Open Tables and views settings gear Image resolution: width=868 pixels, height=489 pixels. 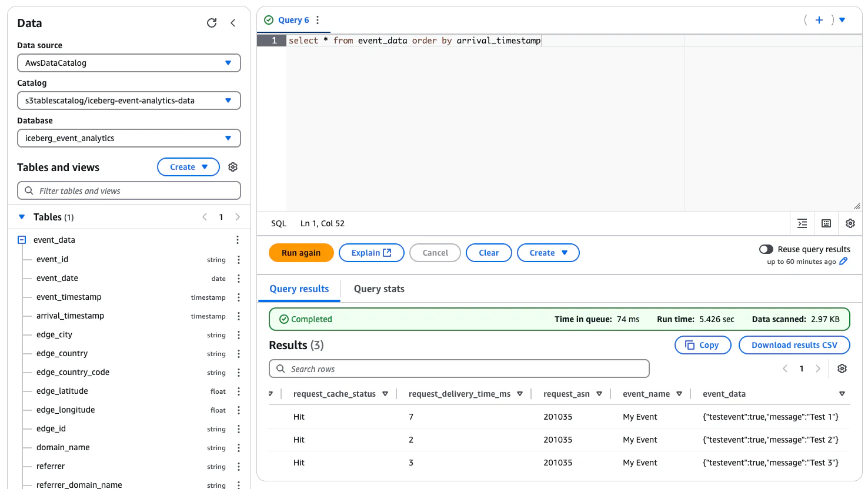pos(233,167)
